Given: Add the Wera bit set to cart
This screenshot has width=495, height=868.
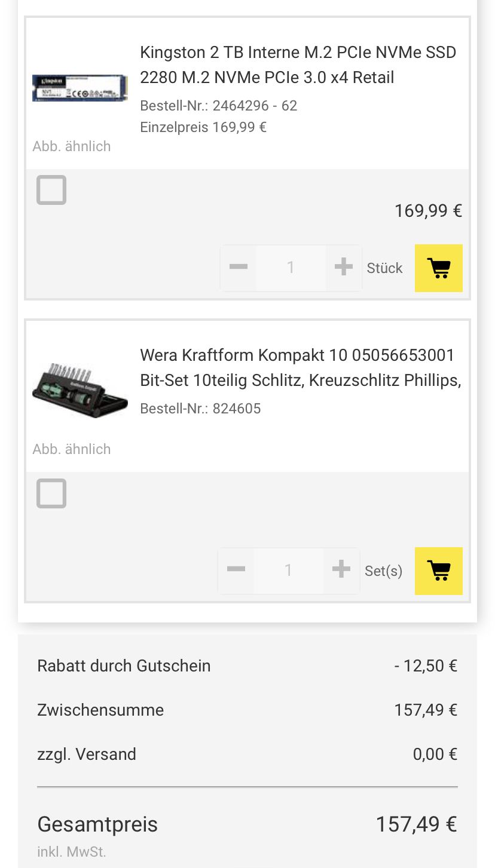Looking at the screenshot, I should pos(438,571).
